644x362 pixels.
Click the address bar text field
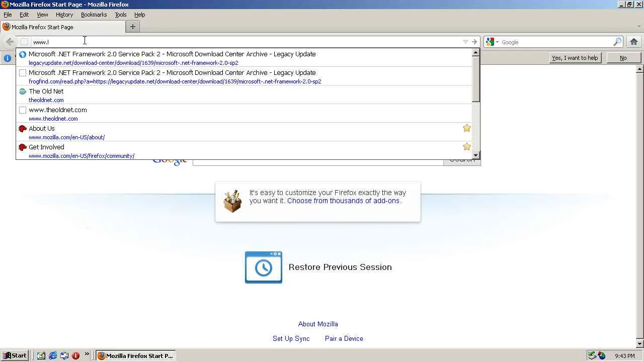coord(247,42)
